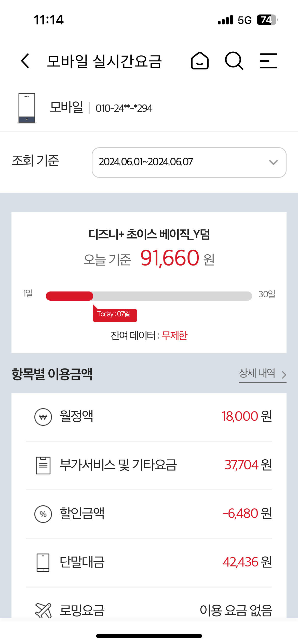Tap the red billing period progress bar

[70, 296]
